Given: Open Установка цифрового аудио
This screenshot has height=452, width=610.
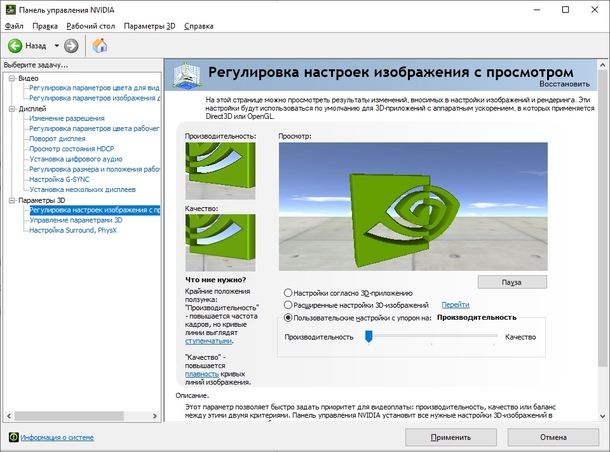Looking at the screenshot, I should (x=76, y=159).
